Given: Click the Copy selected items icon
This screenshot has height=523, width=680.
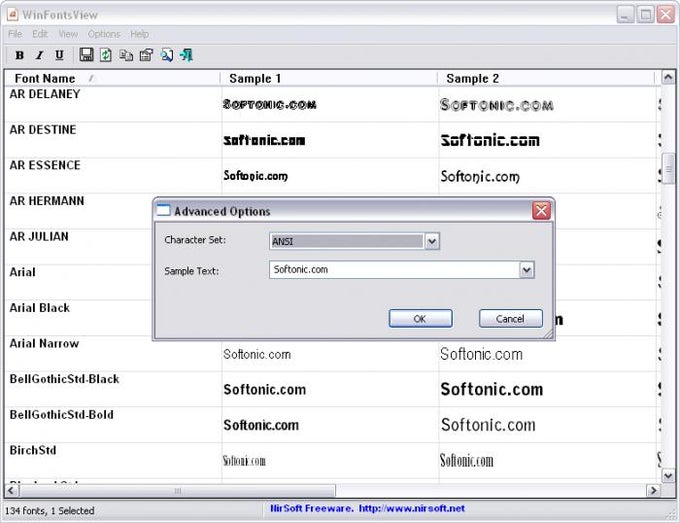Looking at the screenshot, I should [126, 55].
